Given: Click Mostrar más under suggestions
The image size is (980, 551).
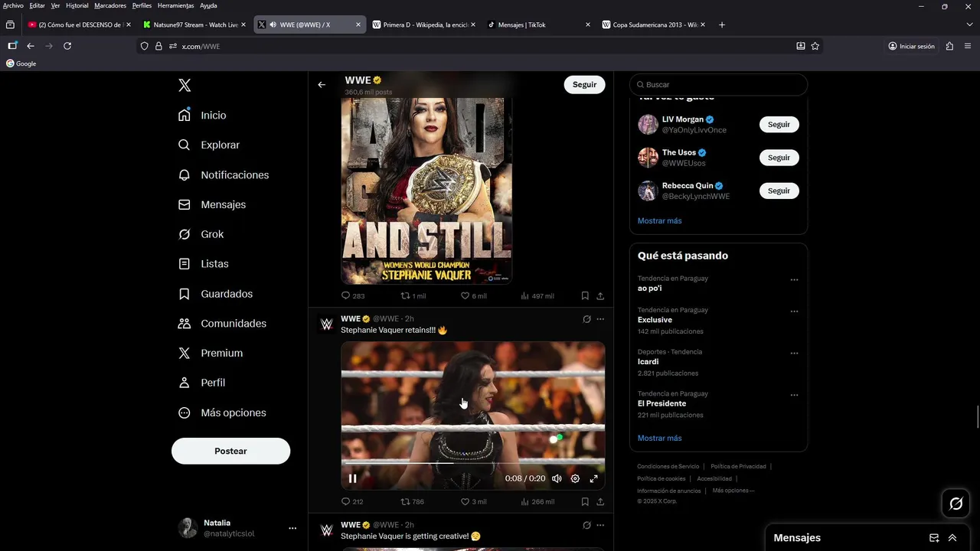Looking at the screenshot, I should point(659,220).
